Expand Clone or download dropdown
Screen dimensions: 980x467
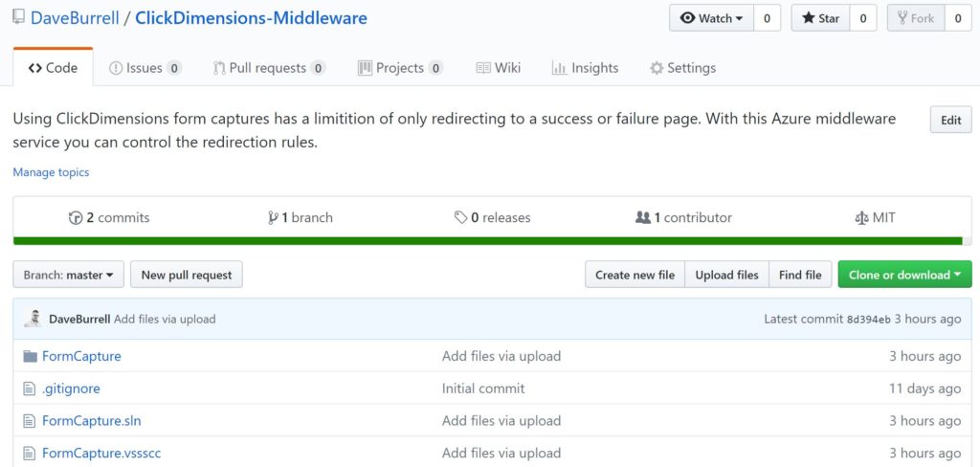point(905,275)
